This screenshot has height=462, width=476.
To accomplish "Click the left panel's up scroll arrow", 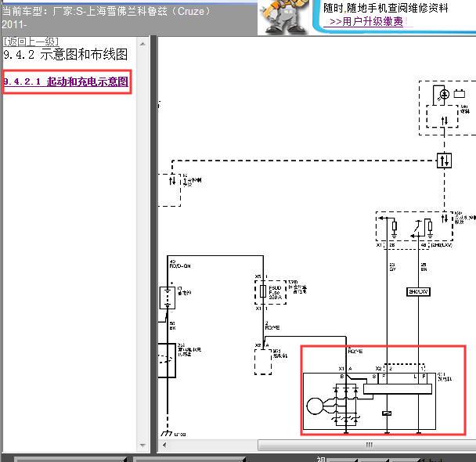I will point(142,44).
